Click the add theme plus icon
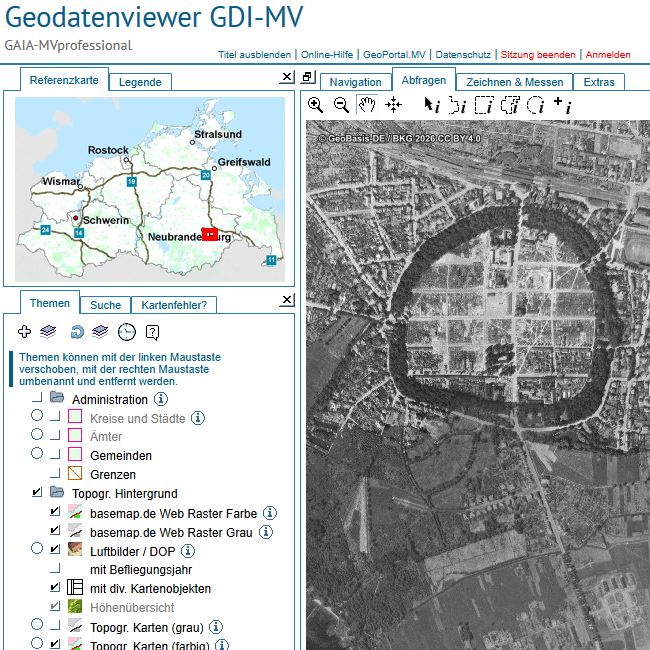 point(24,332)
